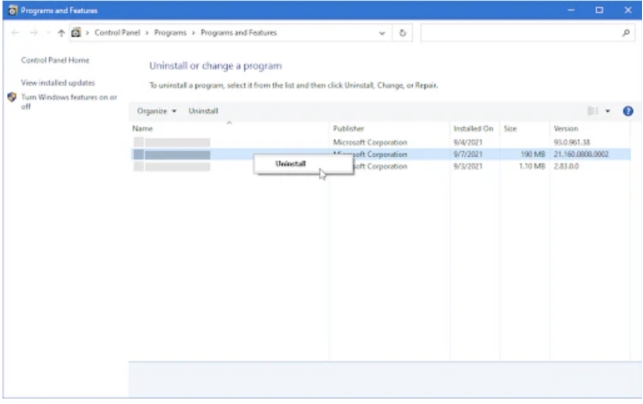Minimize the Programs and Features window
643x404 pixels.
pyautogui.click(x=571, y=10)
